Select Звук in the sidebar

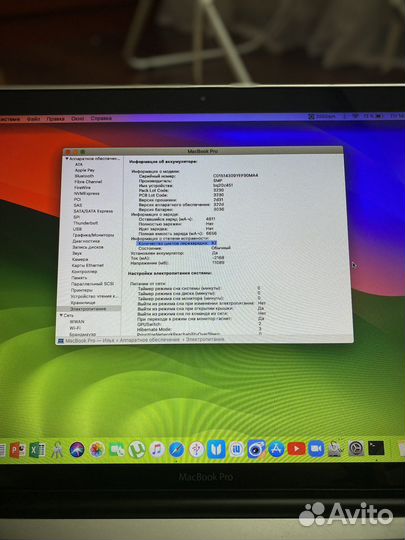point(77,253)
